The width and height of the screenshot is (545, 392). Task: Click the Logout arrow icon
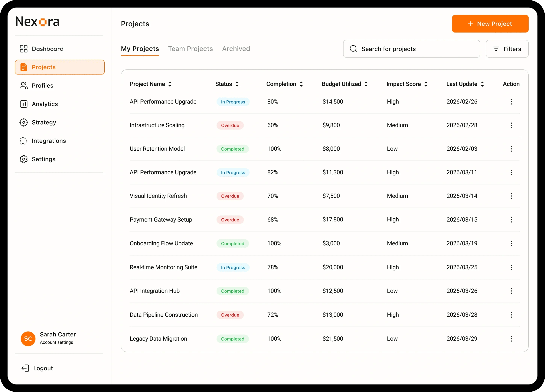point(25,368)
